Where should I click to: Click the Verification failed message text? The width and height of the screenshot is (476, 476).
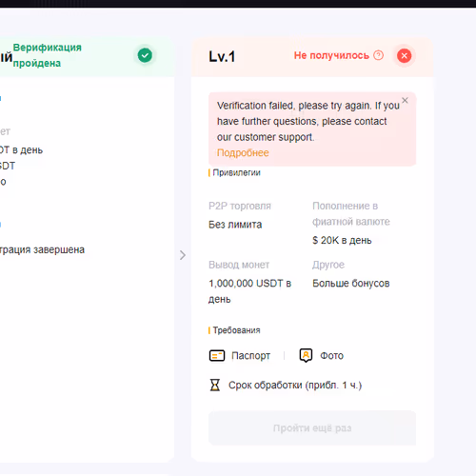click(x=308, y=121)
